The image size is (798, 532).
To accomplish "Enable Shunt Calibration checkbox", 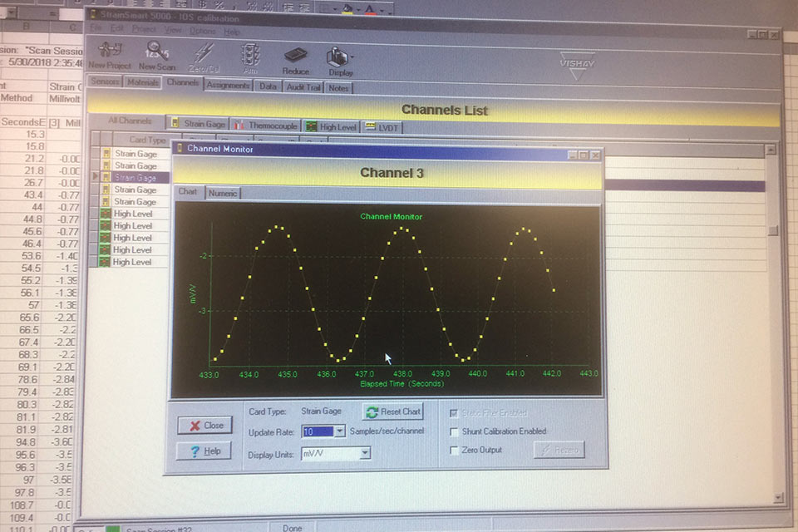I will click(454, 431).
